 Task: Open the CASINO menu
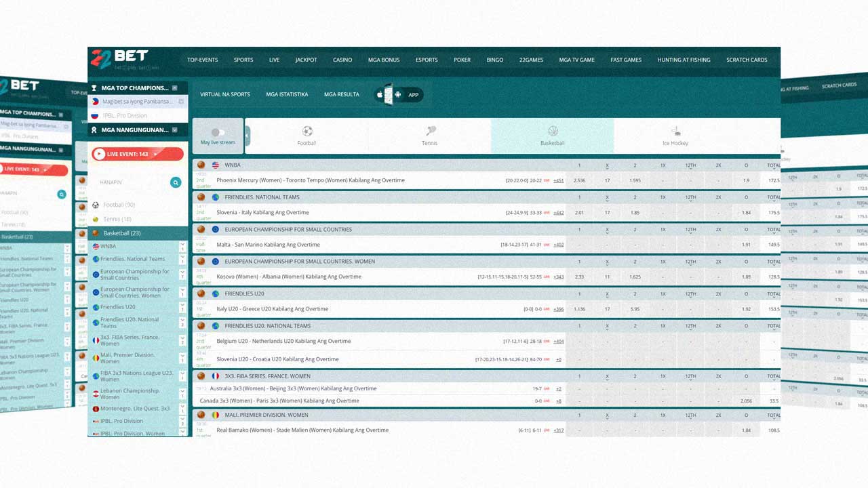point(342,60)
